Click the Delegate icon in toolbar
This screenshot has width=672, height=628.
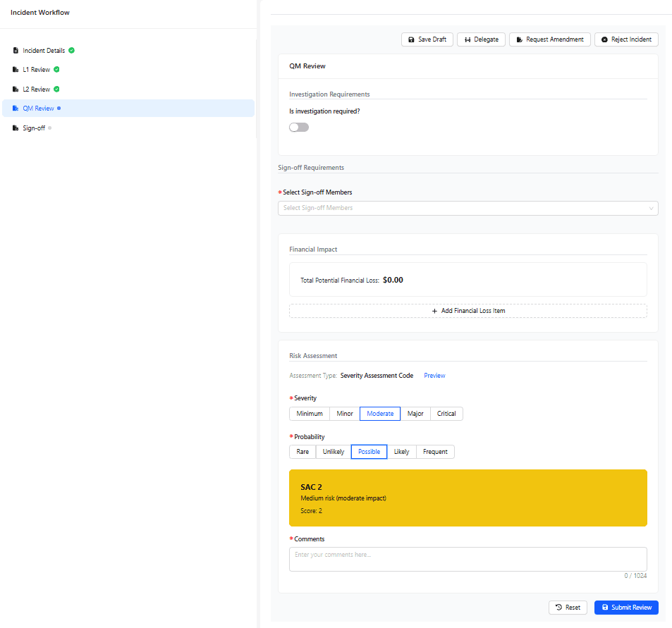pos(468,39)
